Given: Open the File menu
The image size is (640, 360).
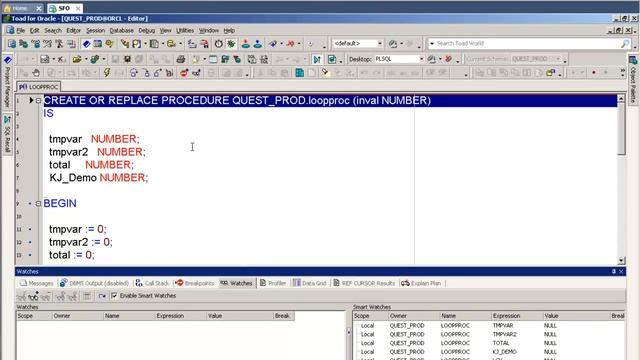Looking at the screenshot, I should click(20, 31).
